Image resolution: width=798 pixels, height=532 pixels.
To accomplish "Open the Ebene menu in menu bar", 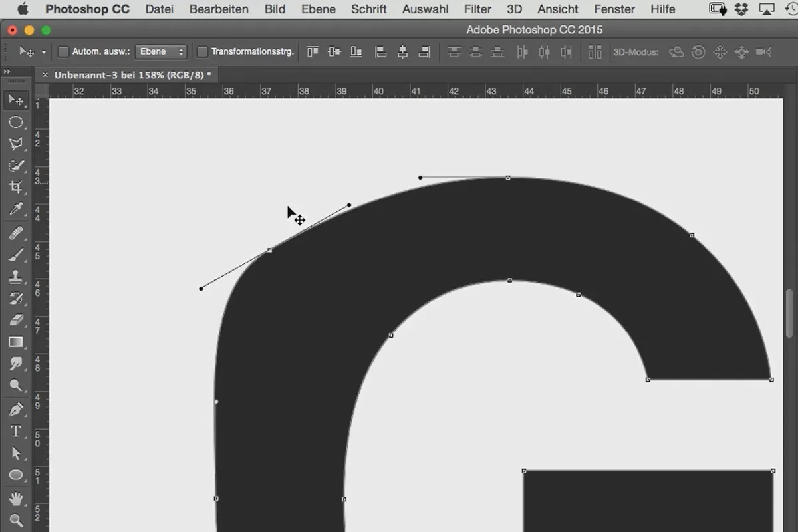I will pyautogui.click(x=319, y=9).
